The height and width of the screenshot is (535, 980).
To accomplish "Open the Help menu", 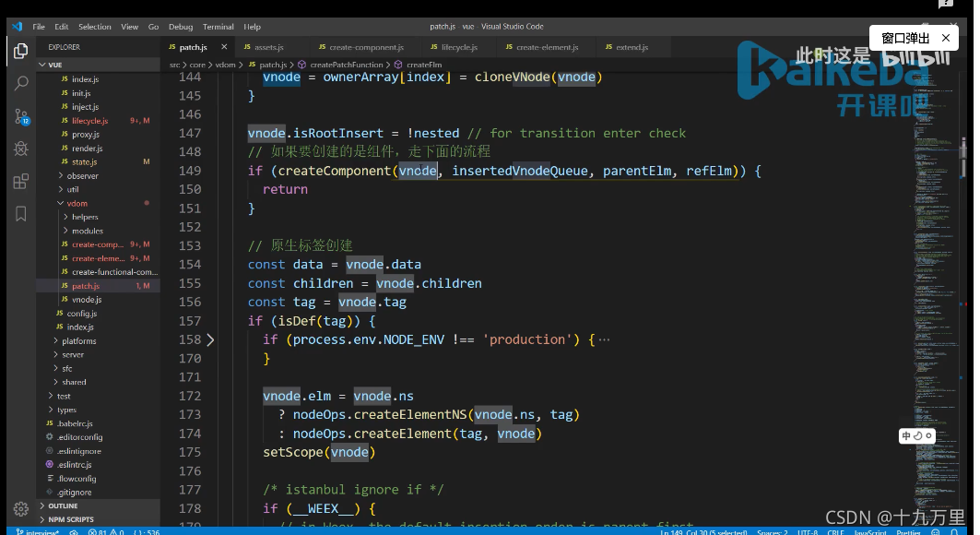I will pos(252,27).
